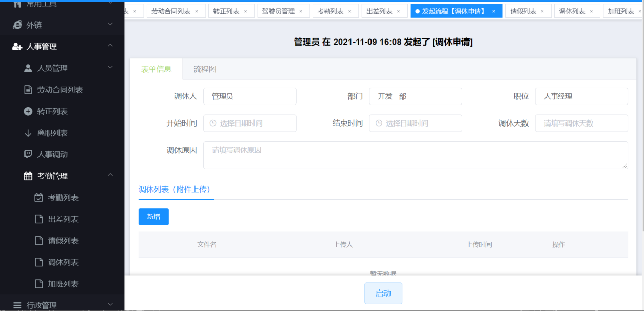The image size is (644, 311).
Task: Collapse the 人事管理 menu chevron
Action: (x=110, y=46)
